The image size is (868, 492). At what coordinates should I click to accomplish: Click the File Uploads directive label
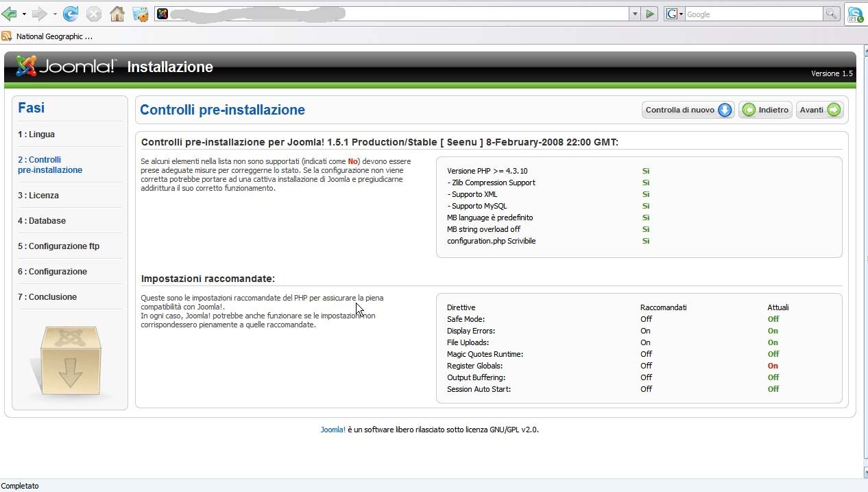point(468,342)
